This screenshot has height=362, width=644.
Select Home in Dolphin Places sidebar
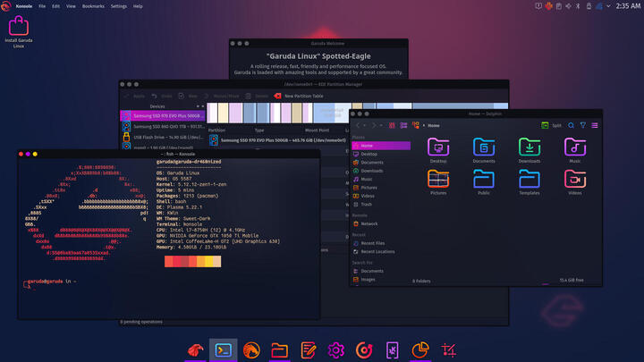tap(381, 146)
